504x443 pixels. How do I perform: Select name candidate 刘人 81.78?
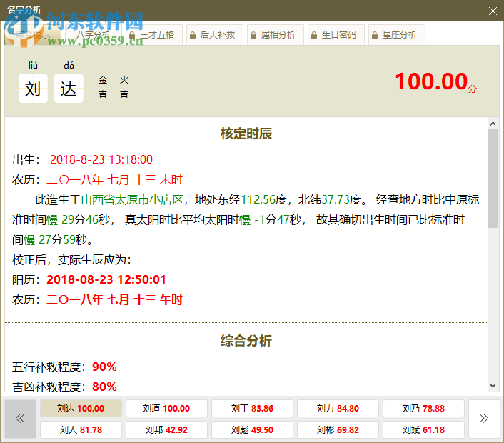pos(81,430)
